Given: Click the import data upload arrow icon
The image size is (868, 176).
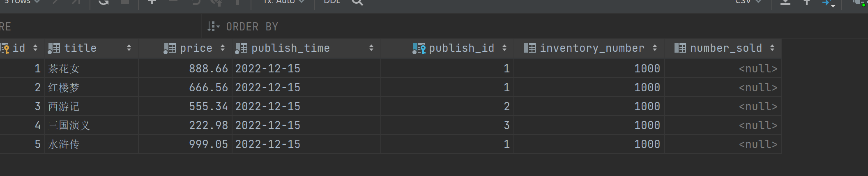Looking at the screenshot, I should 807,2.
